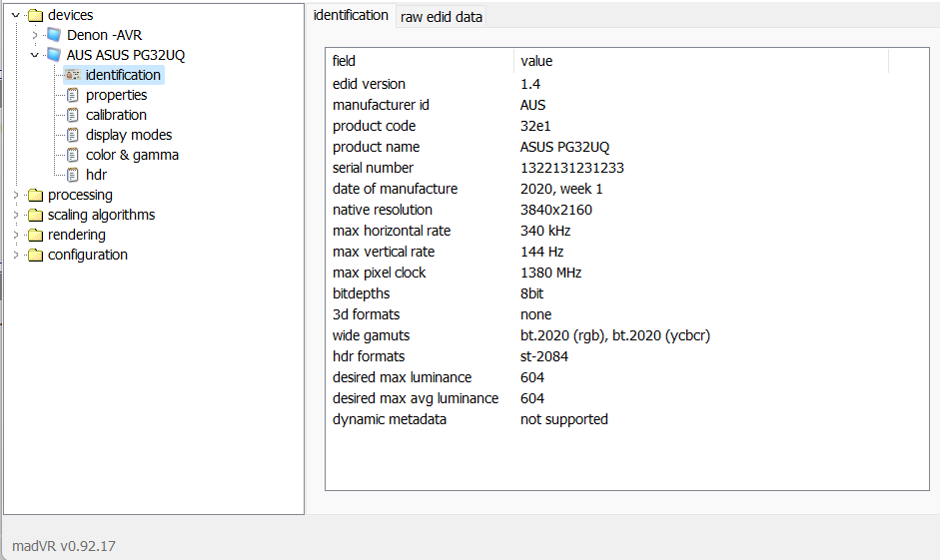Expand the rendering folder
The width and height of the screenshot is (940, 560).
[x=16, y=235]
